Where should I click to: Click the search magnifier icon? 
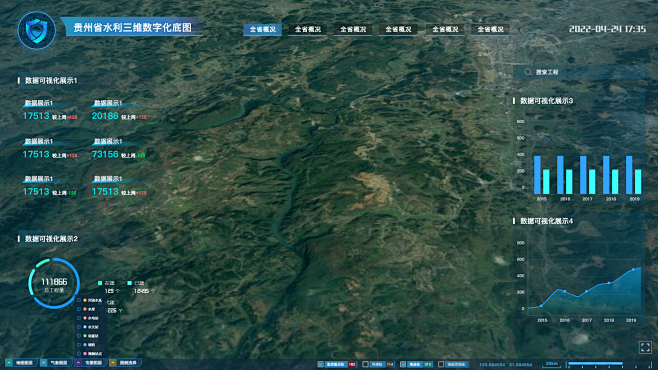pyautogui.click(x=528, y=72)
